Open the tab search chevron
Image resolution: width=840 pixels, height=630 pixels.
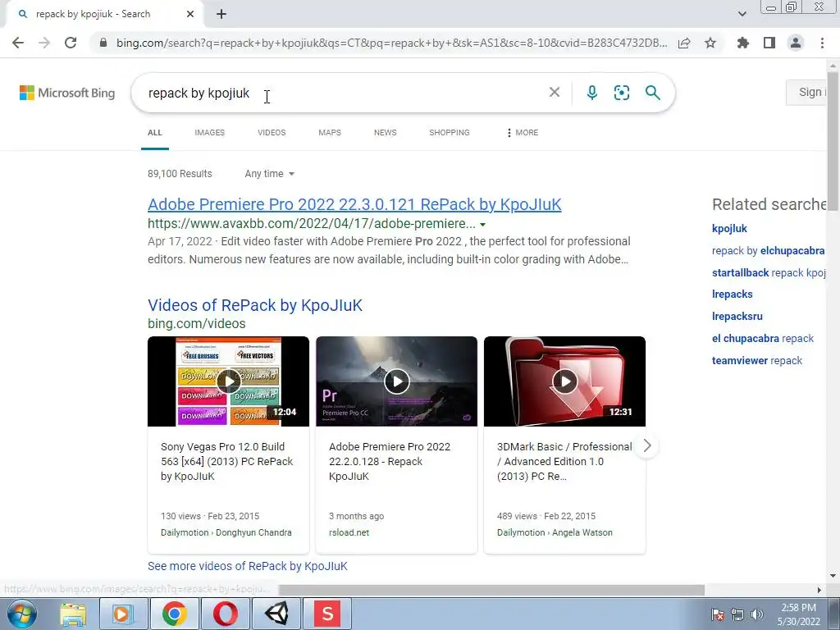pos(742,14)
